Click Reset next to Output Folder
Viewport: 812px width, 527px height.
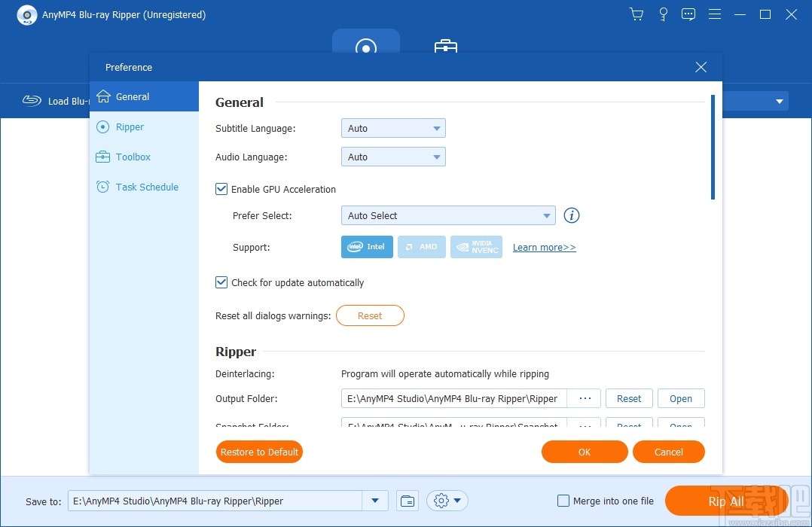pos(629,398)
